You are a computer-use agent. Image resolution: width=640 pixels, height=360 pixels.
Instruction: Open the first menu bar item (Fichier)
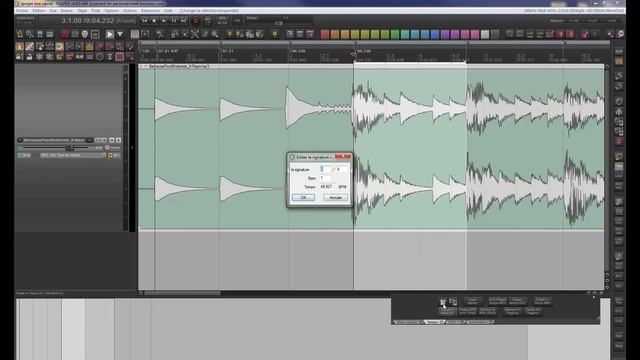point(22,11)
